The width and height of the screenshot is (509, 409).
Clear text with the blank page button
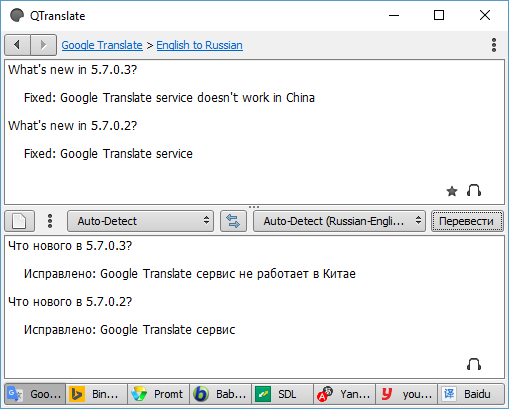tap(19, 221)
